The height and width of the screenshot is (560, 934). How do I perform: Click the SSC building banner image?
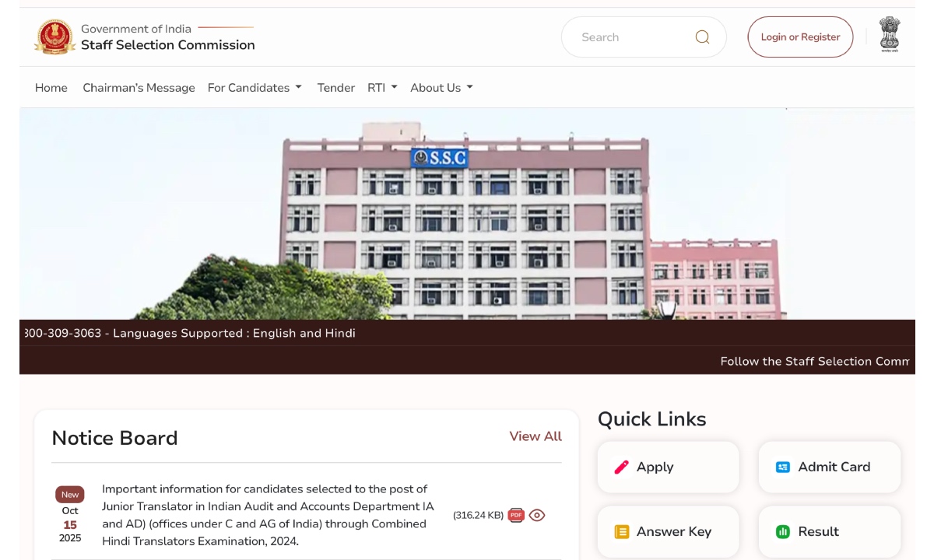point(467,214)
